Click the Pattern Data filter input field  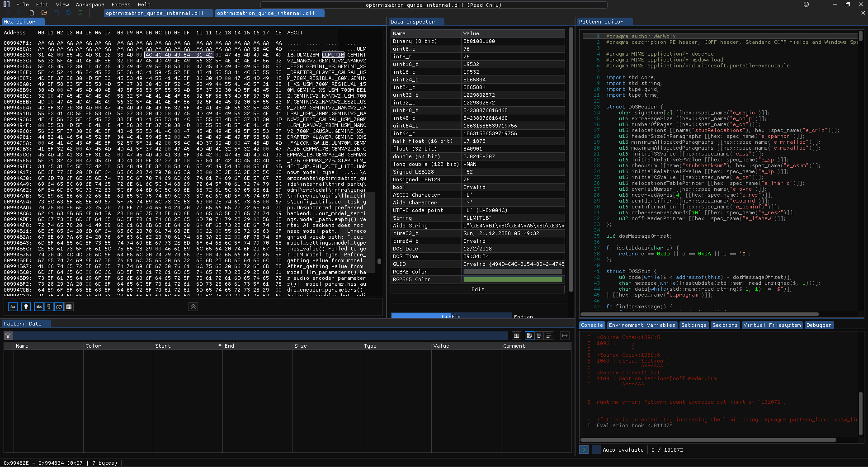260,336
